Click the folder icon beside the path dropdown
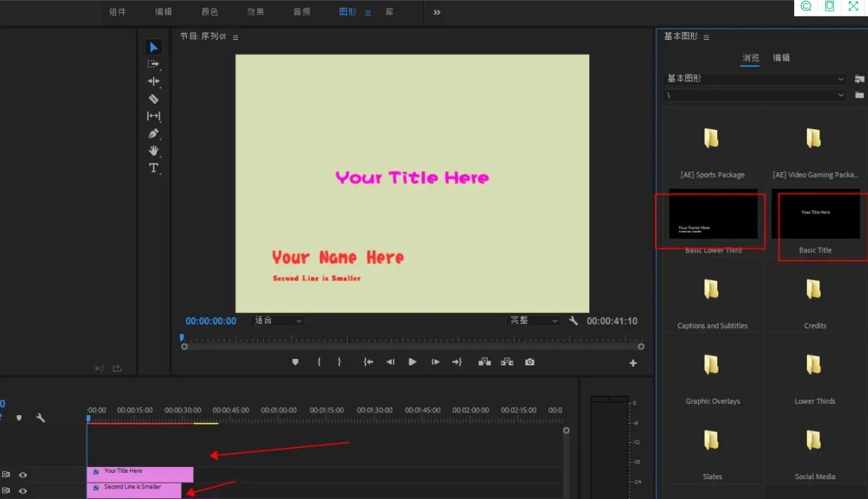Image resolution: width=868 pixels, height=499 pixels. tap(859, 95)
